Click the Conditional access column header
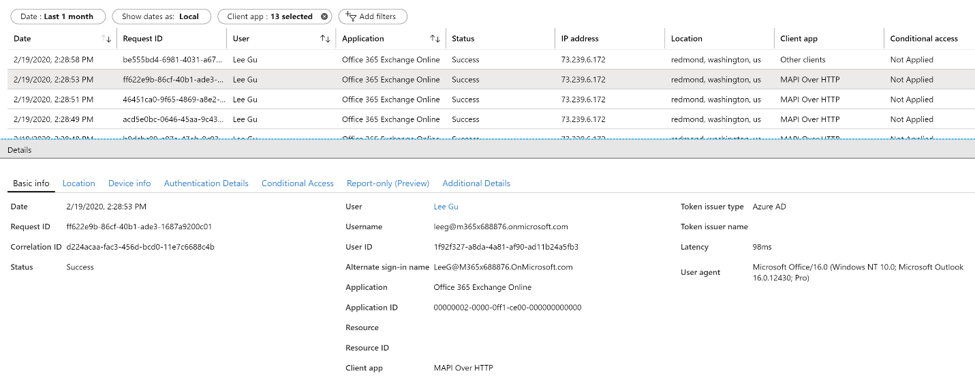Viewport: 975px width, 384px height. point(923,39)
